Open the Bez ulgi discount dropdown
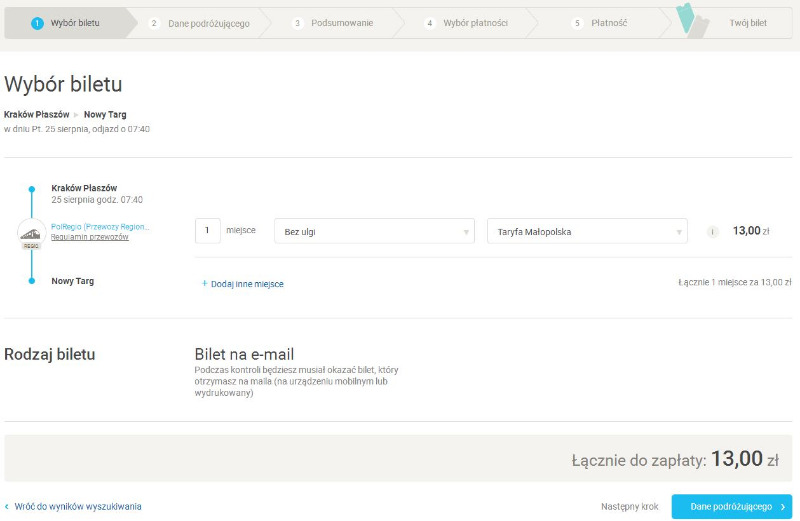Screen dimensions: 800x521 pyautogui.click(x=374, y=232)
